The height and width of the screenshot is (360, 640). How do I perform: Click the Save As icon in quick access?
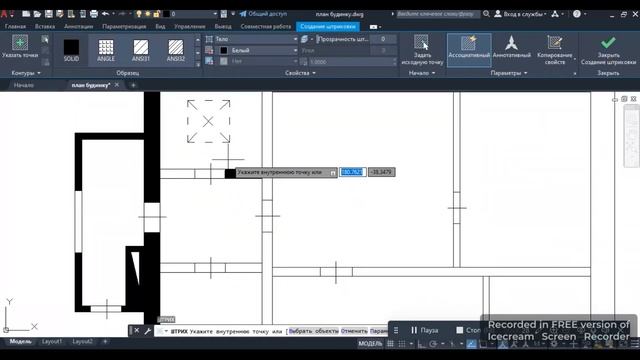[x=60, y=14]
